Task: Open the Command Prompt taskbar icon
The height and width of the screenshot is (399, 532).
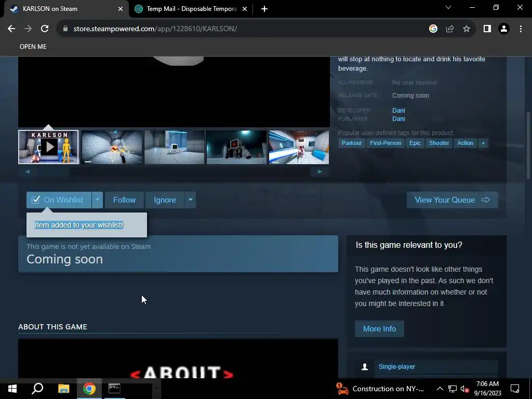Action: tap(114, 389)
